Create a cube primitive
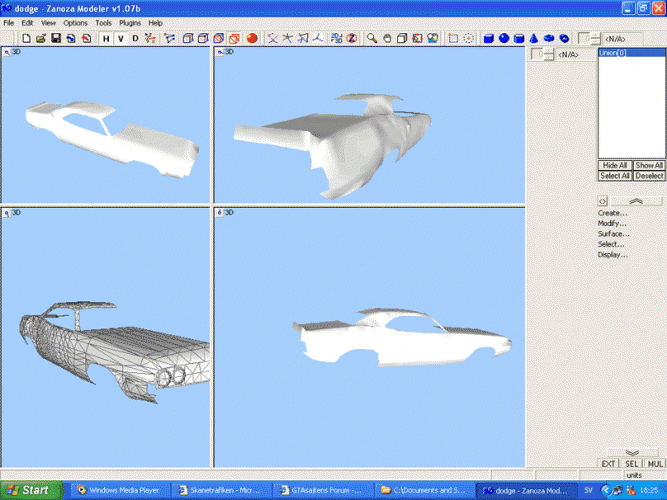This screenshot has width=667, height=500. tap(489, 38)
